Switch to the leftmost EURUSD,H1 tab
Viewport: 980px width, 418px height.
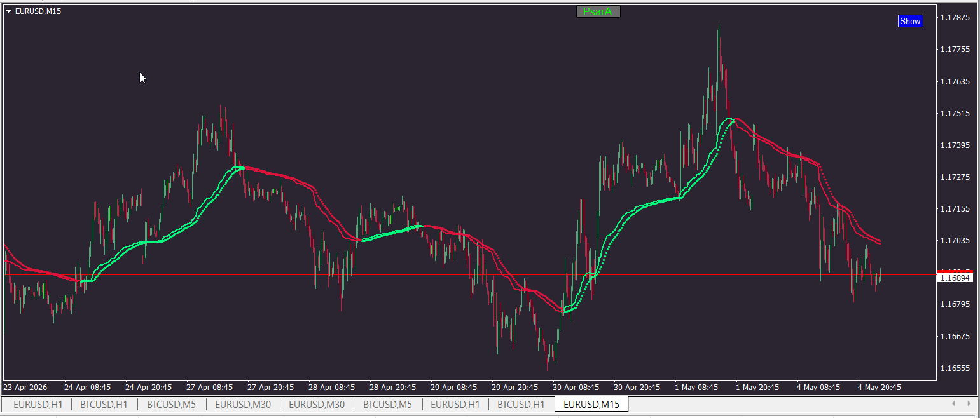coord(38,404)
